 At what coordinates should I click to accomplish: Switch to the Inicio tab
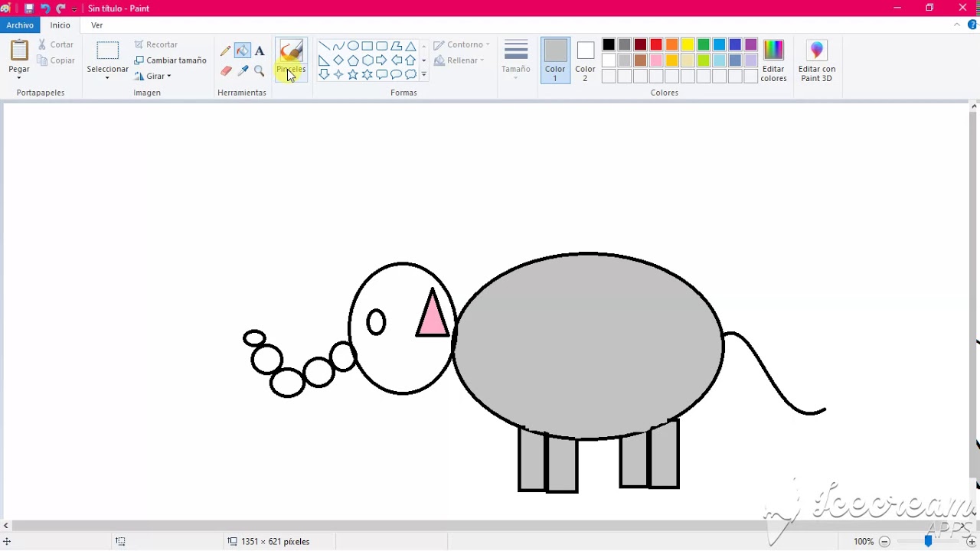point(60,25)
